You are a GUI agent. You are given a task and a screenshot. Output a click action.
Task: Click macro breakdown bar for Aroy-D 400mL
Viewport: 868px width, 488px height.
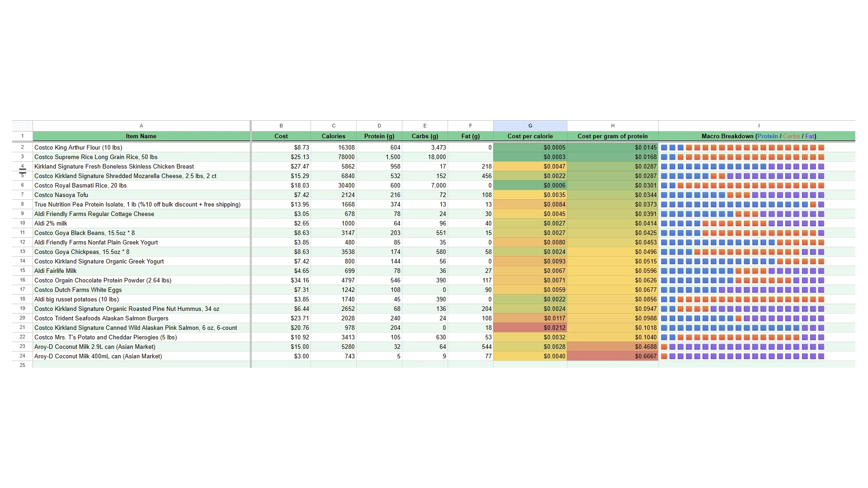(742, 356)
